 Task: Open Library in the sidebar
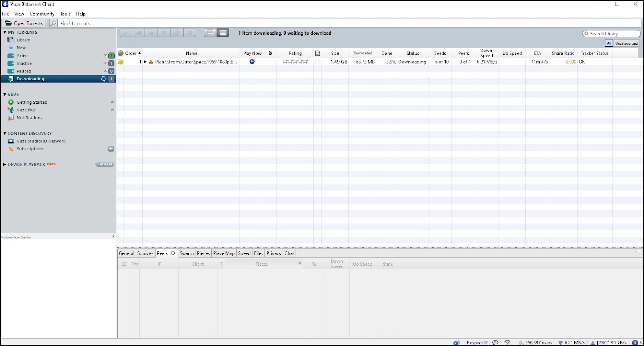pyautogui.click(x=23, y=40)
